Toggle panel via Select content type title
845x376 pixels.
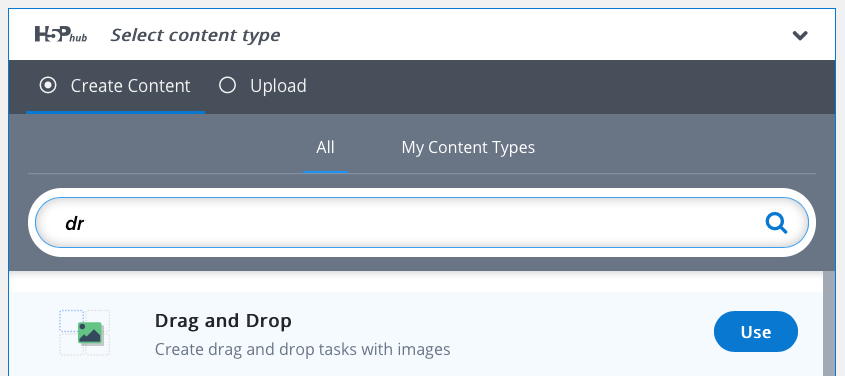pyautogui.click(x=196, y=35)
